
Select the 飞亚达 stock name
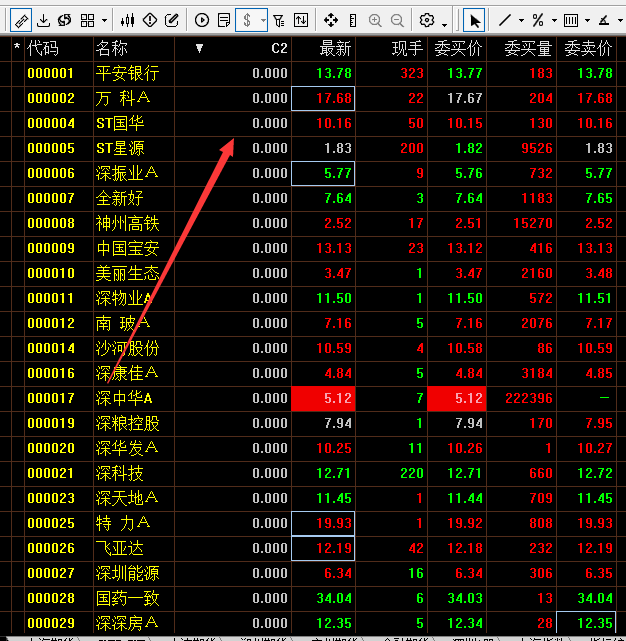[119, 548]
